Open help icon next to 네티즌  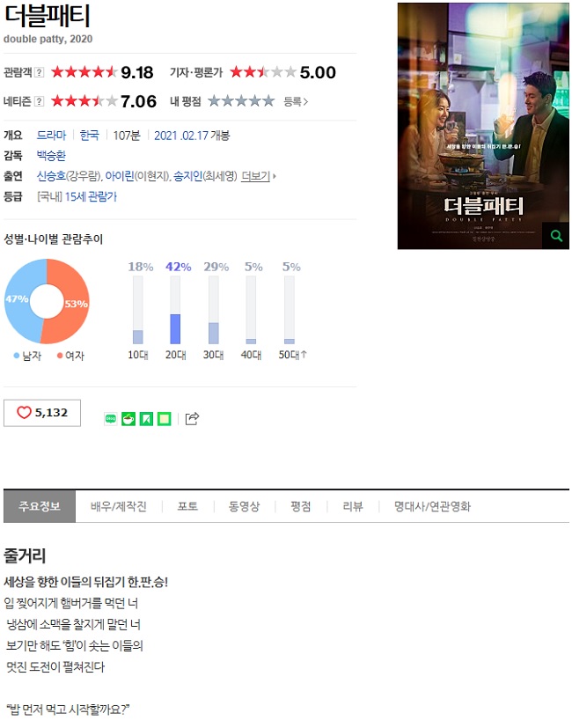click(40, 101)
